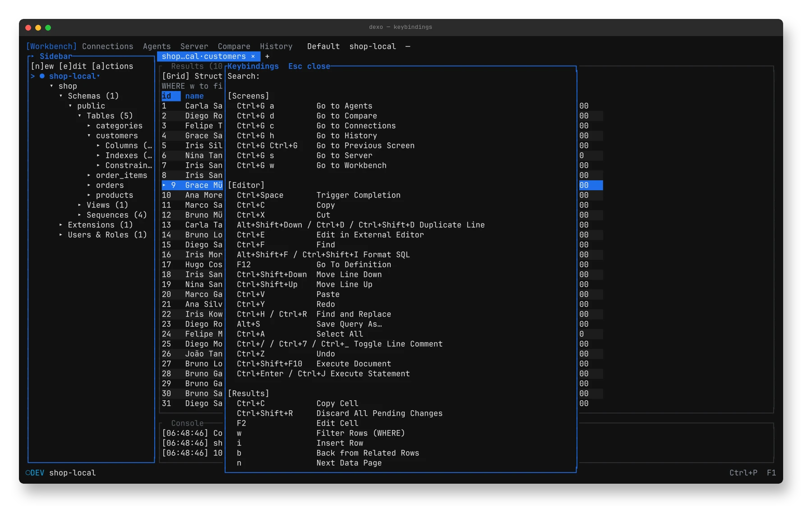Image resolution: width=812 pixels, height=522 pixels.
Task: Click [e]dit in the sidebar
Action: tap(73, 66)
